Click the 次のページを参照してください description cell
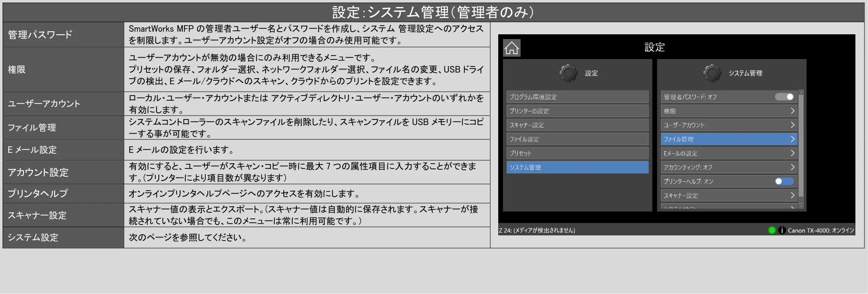 point(307,238)
